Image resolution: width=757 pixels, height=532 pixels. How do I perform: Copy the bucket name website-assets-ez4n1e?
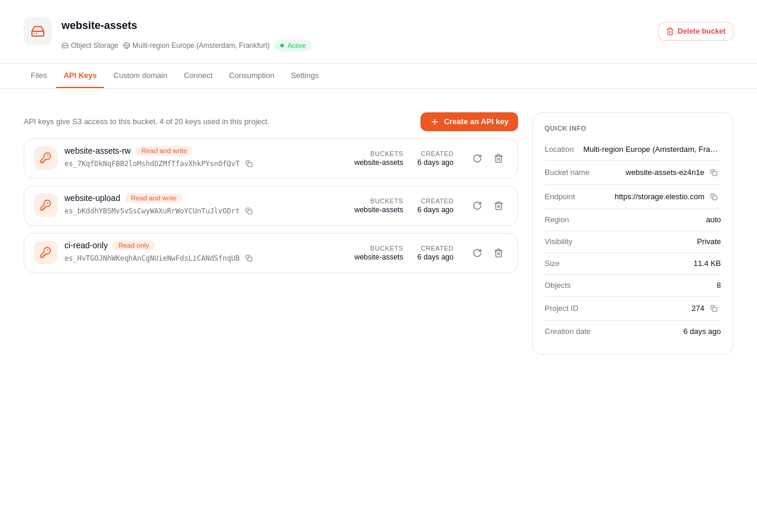click(x=714, y=173)
